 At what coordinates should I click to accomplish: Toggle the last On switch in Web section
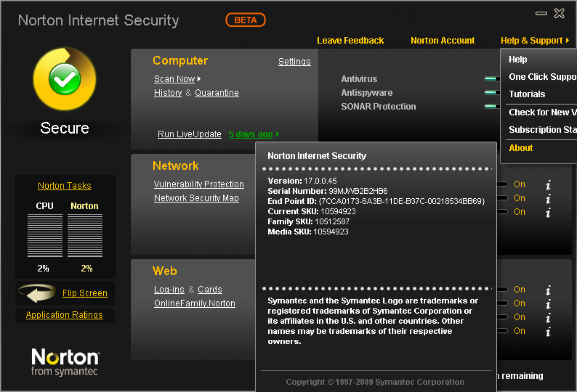pyautogui.click(x=503, y=331)
